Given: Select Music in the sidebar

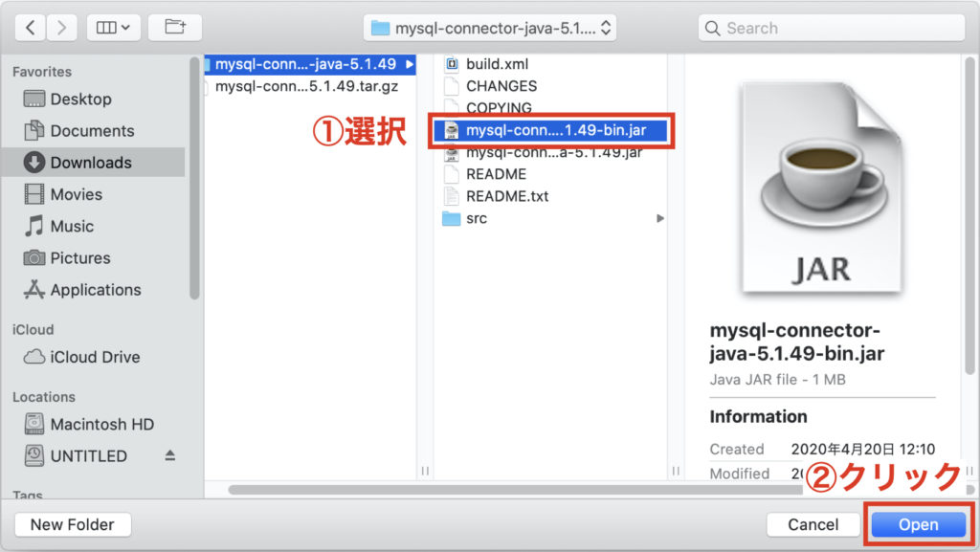Looking at the screenshot, I should coord(94,226).
